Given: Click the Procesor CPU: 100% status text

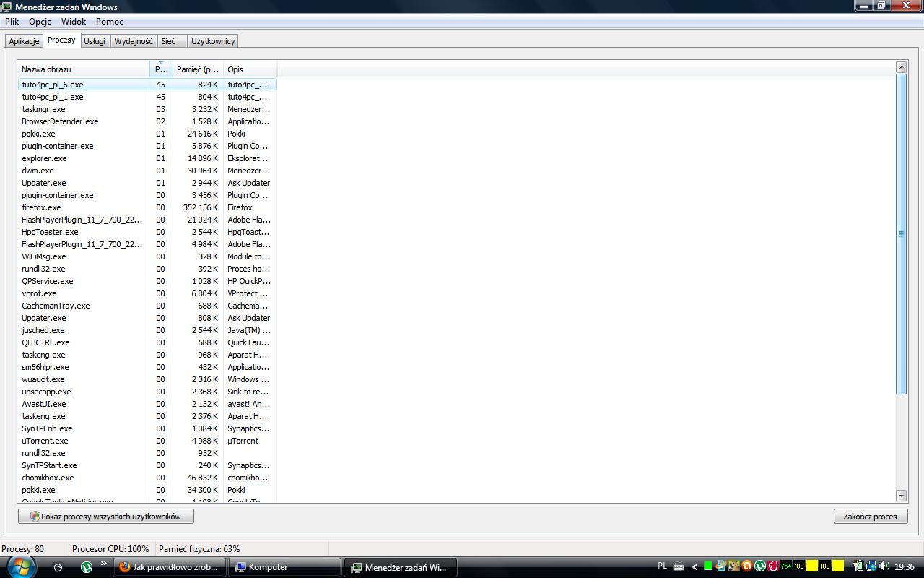Looking at the screenshot, I should tap(110, 549).
